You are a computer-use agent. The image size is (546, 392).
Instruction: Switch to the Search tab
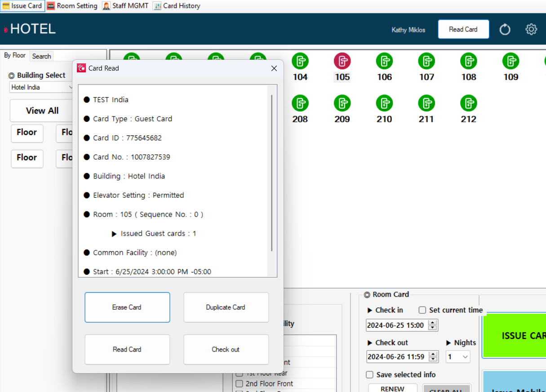pos(41,56)
